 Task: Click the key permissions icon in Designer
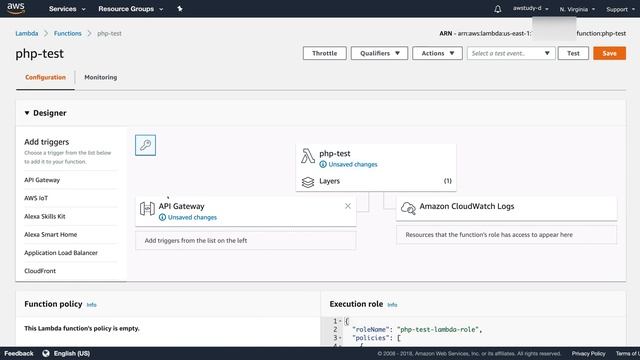145,145
